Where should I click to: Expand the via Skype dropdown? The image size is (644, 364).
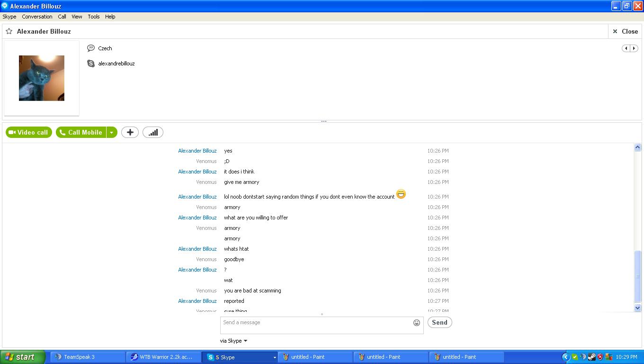click(233, 341)
